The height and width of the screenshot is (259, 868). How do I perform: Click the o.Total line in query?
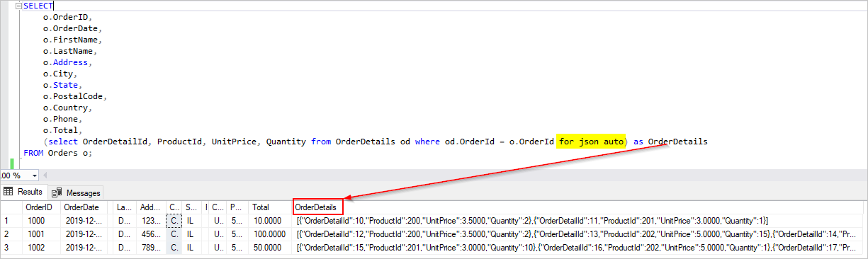[x=63, y=130]
